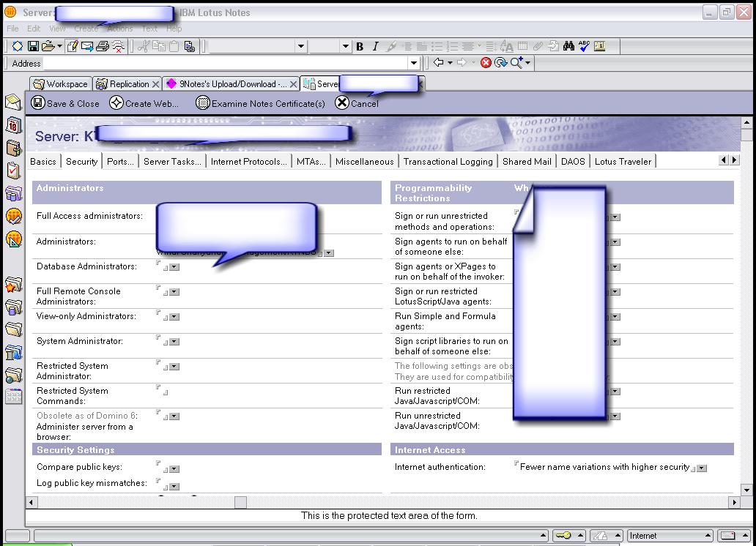Open the Replication window tab
This screenshot has height=546, width=756.
coord(123,84)
